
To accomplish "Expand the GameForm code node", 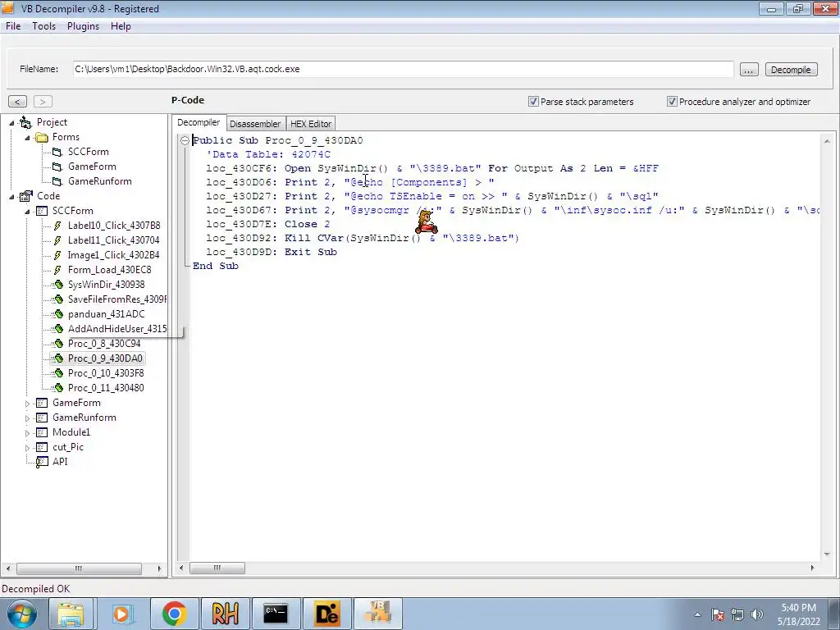I will coord(27,404).
